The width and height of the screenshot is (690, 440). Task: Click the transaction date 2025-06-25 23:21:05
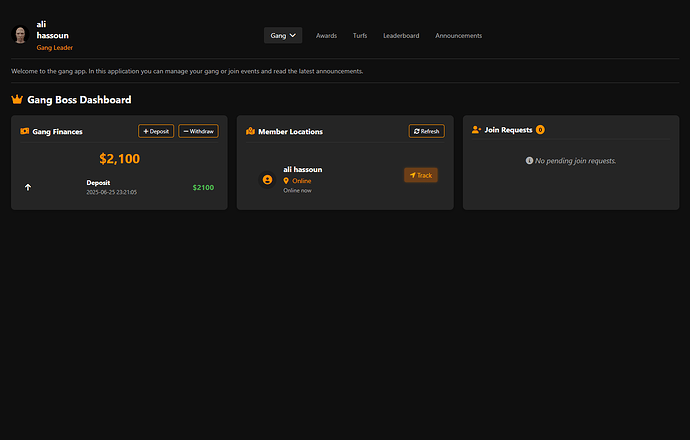point(111,192)
